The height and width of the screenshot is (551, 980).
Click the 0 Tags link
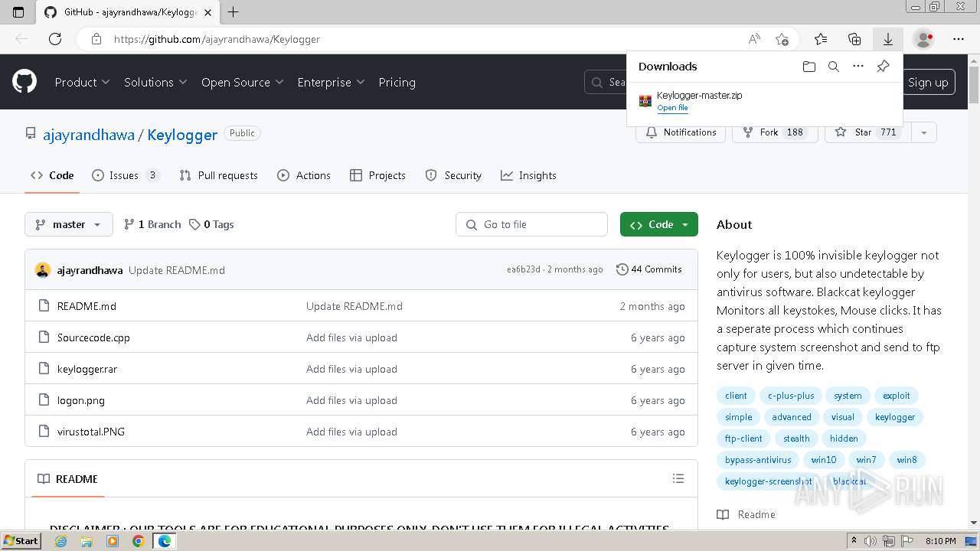(x=211, y=224)
